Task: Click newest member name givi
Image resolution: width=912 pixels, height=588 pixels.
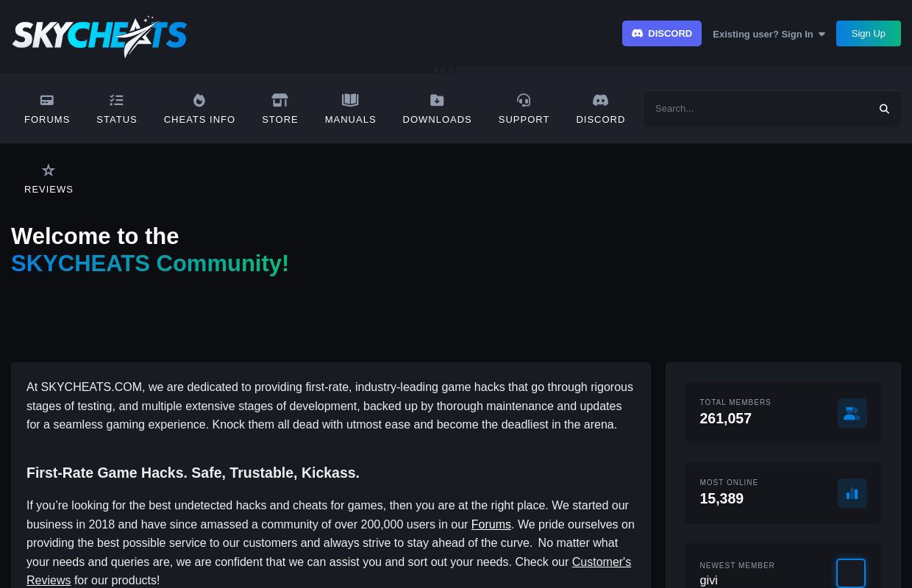Action: click(708, 580)
